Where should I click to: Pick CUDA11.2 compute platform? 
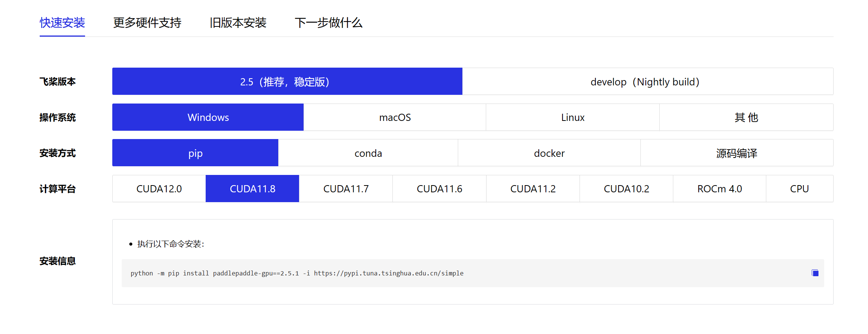pos(533,189)
